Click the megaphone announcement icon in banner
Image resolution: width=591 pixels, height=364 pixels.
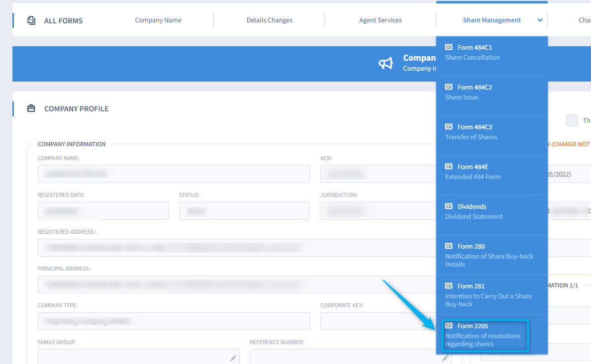tap(386, 64)
